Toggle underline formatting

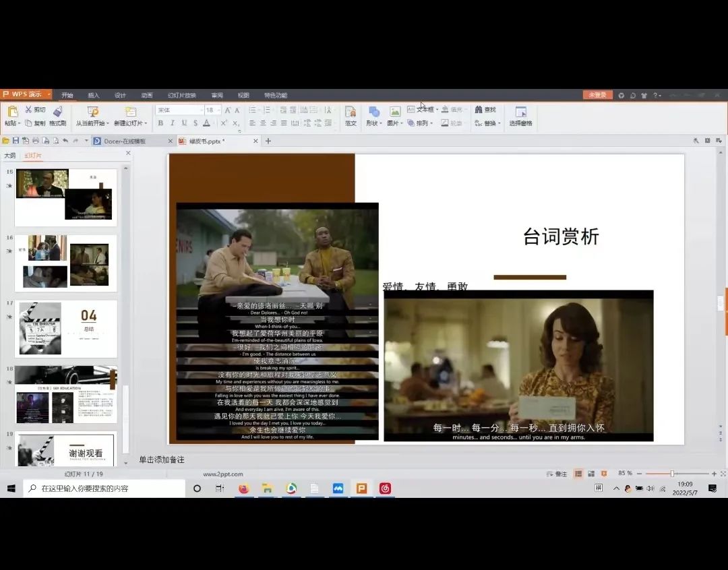(184, 123)
